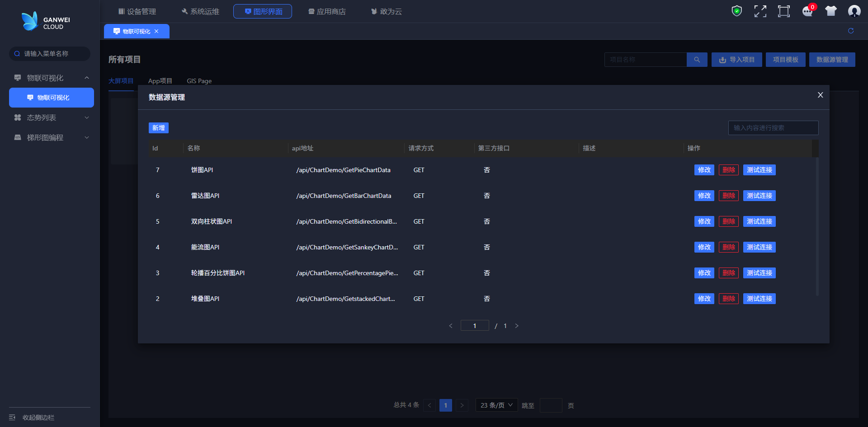Expand the 态势列表 sidebar menu
Screen dimensions: 868x427
(x=86, y=118)
